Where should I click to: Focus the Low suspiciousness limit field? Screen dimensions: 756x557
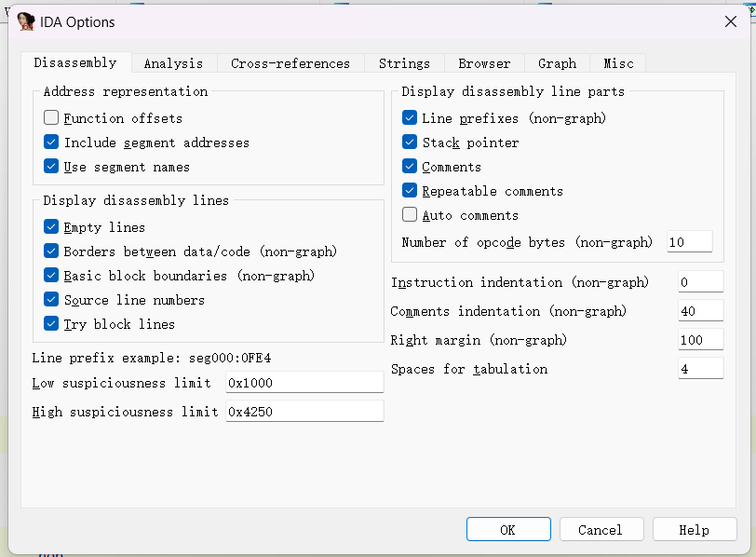pyautogui.click(x=304, y=383)
